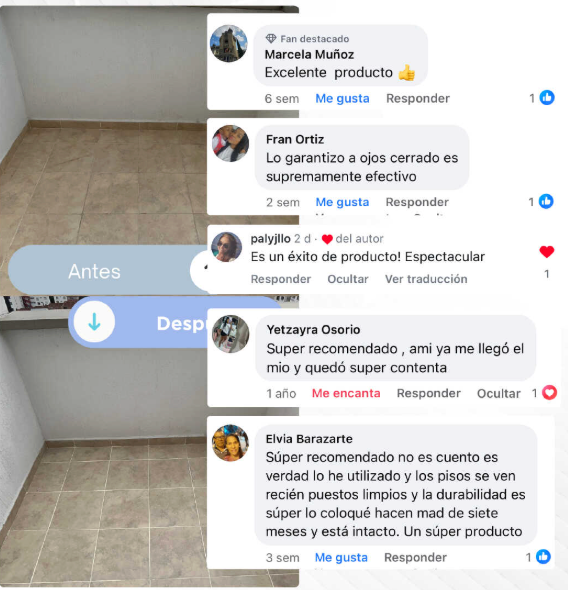This screenshot has width=568, height=590.
Task: Hide palyjllo's comment with Ocultar
Action: click(348, 279)
